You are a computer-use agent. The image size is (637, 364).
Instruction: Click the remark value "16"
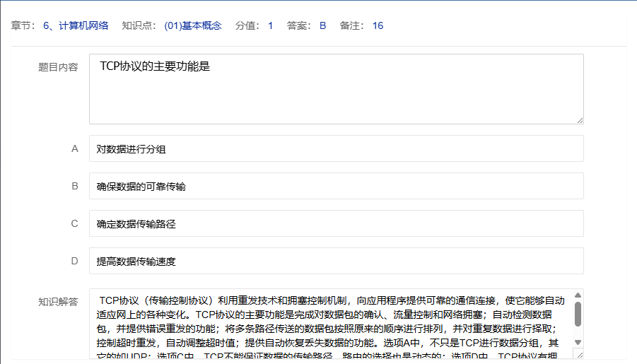point(378,26)
